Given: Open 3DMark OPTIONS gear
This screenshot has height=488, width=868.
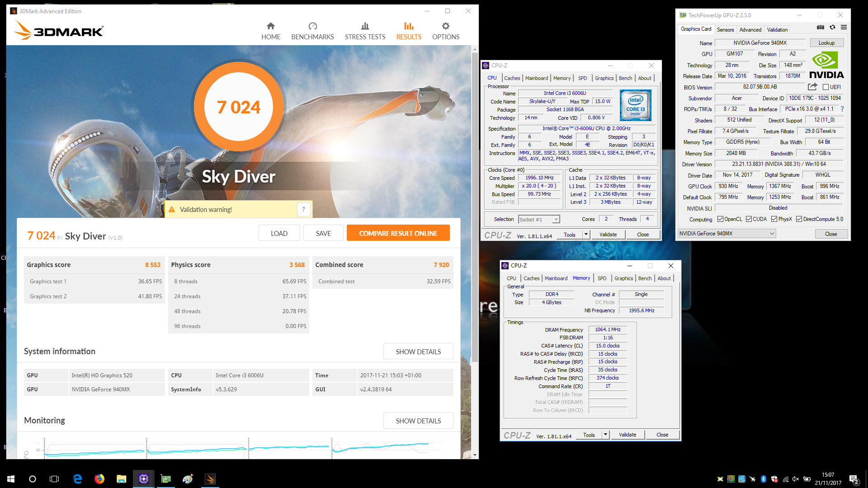Looking at the screenshot, I should pos(445,31).
